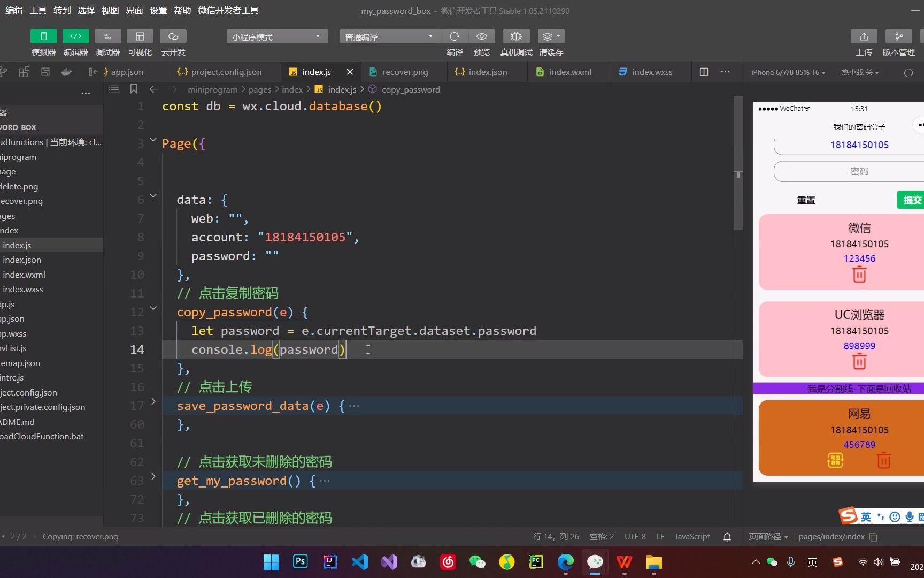Screen dimensions: 924x578
Task: Open Photoshop from the taskbar
Action: click(x=301, y=561)
